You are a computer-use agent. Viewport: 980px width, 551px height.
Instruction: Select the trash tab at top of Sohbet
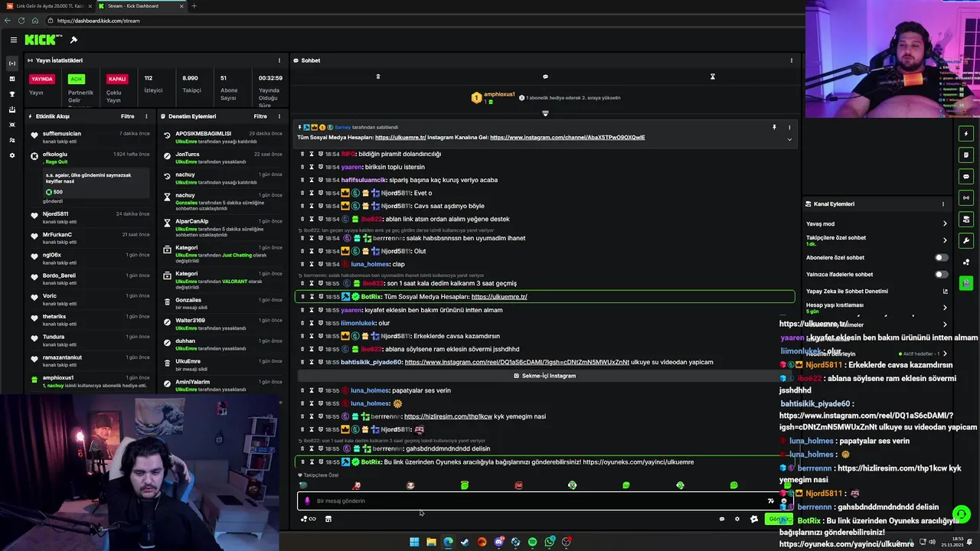[377, 77]
